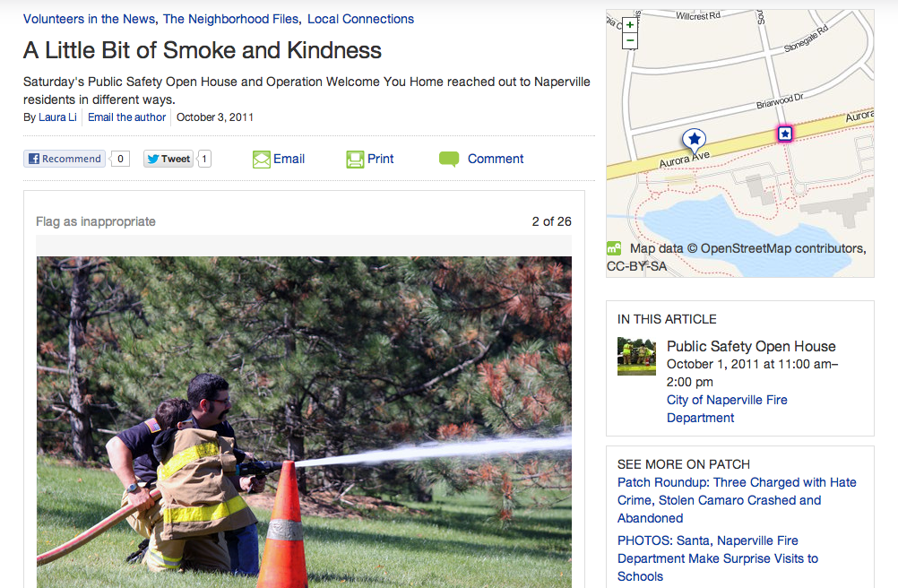Zoom in on the map with plus button

coord(629,24)
